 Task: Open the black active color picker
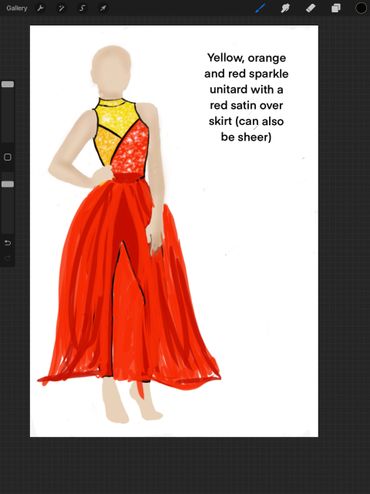point(361,8)
